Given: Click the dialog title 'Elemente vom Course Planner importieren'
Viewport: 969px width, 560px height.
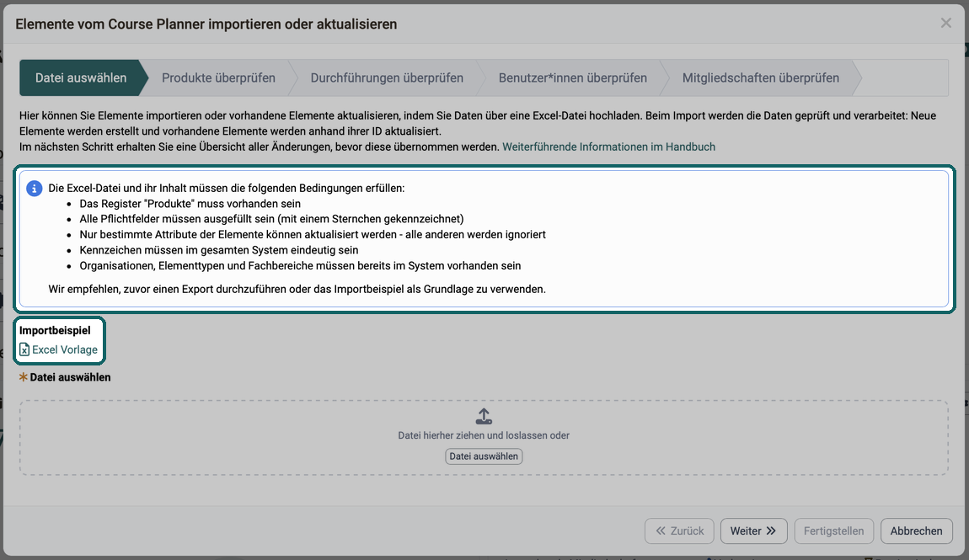Looking at the screenshot, I should pyautogui.click(x=206, y=24).
